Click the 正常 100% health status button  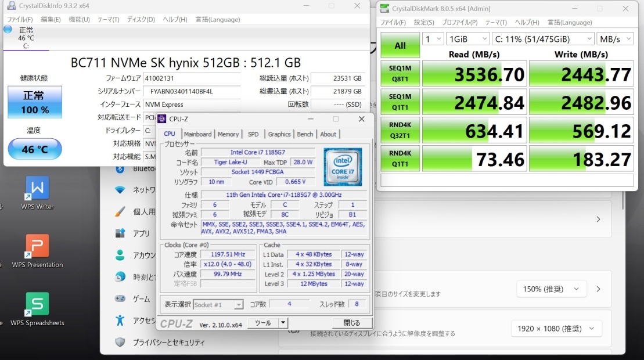tap(35, 102)
